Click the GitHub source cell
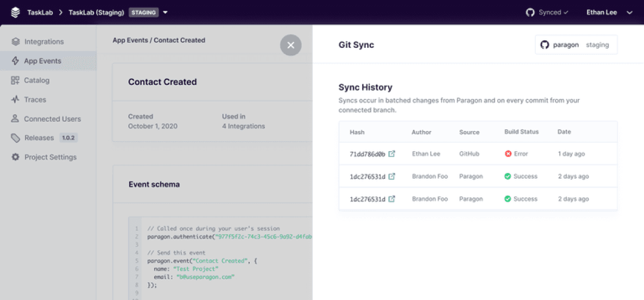Viewport: 644px width, 300px height. [x=469, y=154]
